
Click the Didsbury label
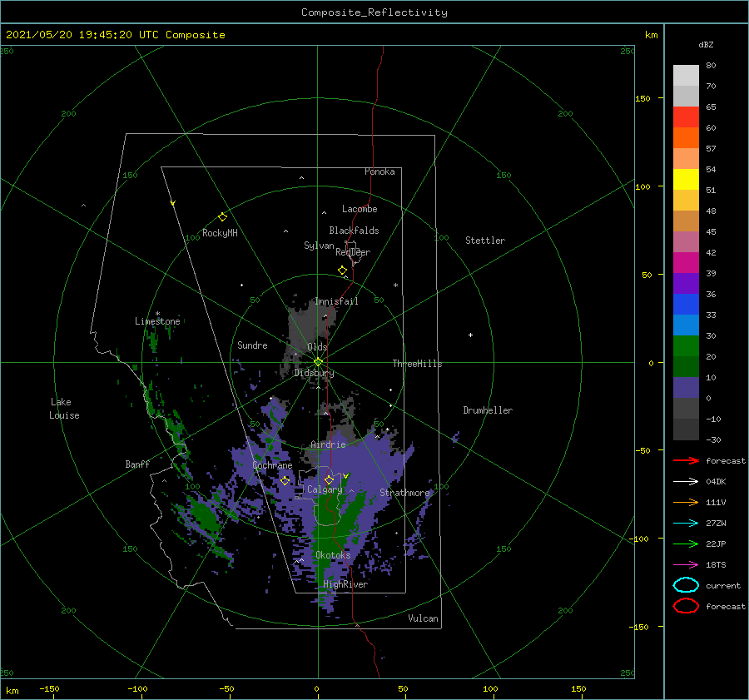point(314,373)
